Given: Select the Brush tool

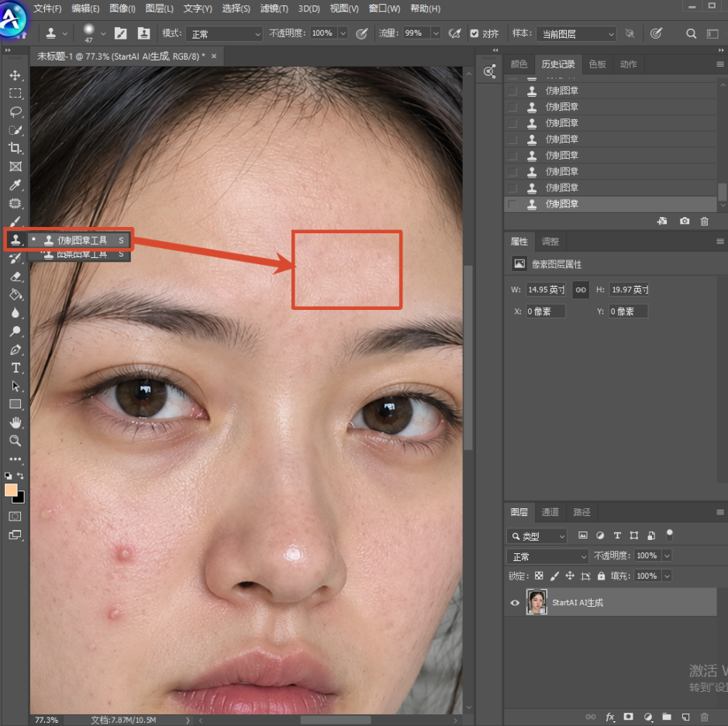Looking at the screenshot, I should (x=16, y=222).
